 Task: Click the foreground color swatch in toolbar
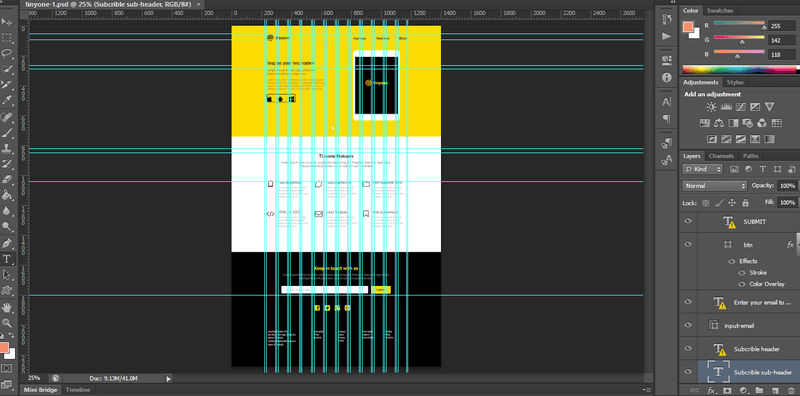(x=5, y=348)
